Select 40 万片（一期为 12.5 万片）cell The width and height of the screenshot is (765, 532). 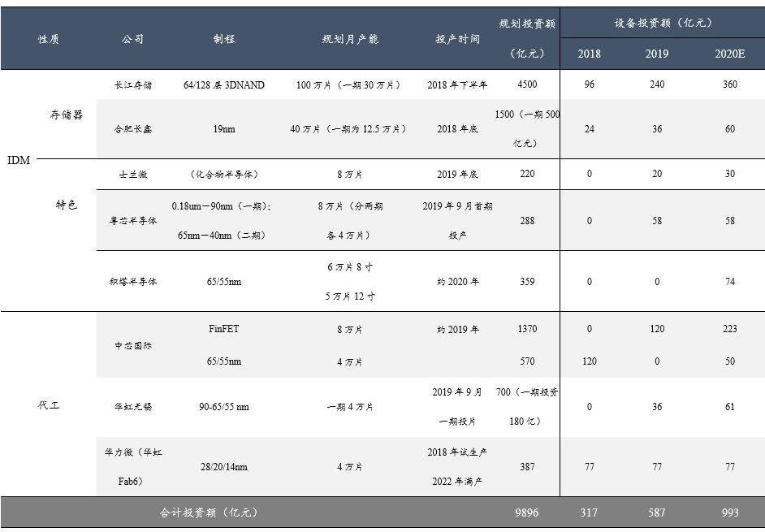tap(350, 129)
